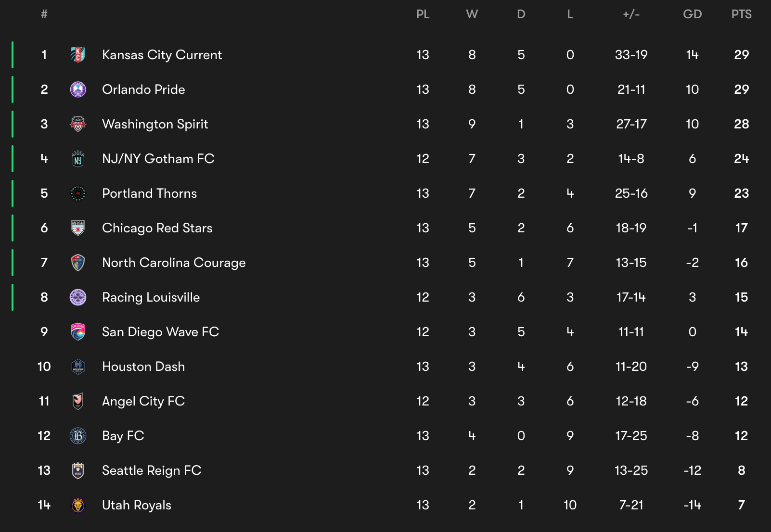Click the Bay FC team badge
The height and width of the screenshot is (532, 771).
click(x=78, y=436)
